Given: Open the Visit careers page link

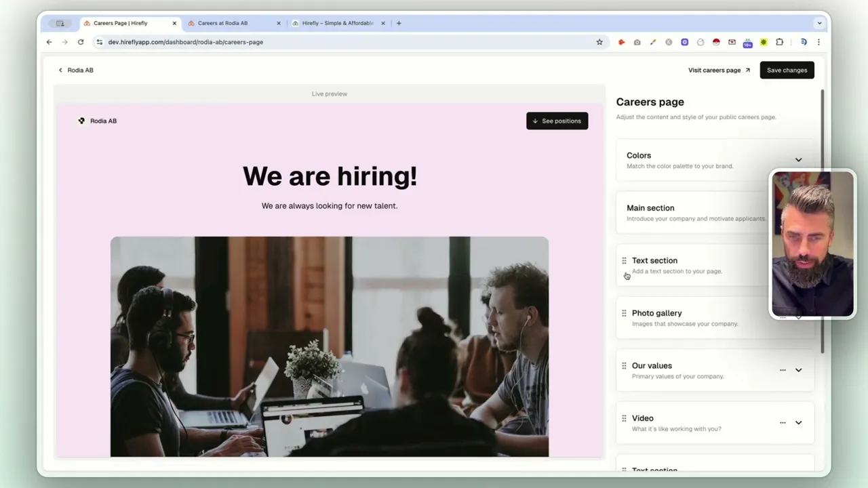Looking at the screenshot, I should (719, 70).
